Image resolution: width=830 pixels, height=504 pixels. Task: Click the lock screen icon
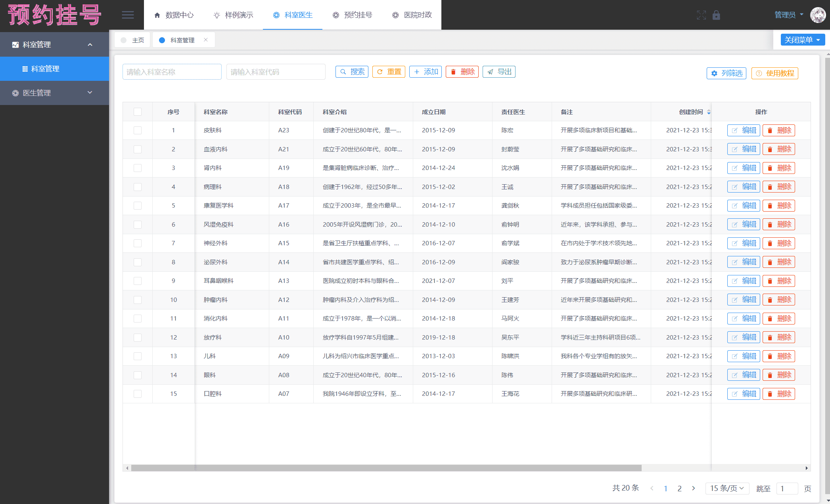tap(716, 15)
